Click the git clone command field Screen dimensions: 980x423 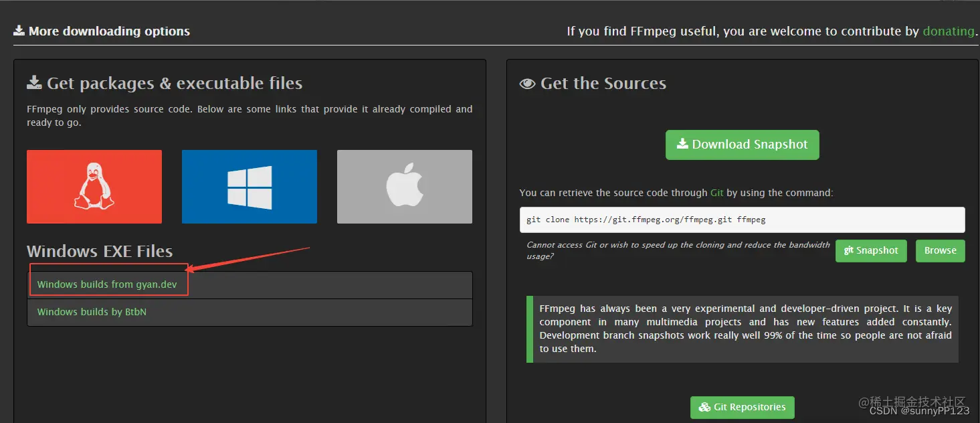(743, 220)
